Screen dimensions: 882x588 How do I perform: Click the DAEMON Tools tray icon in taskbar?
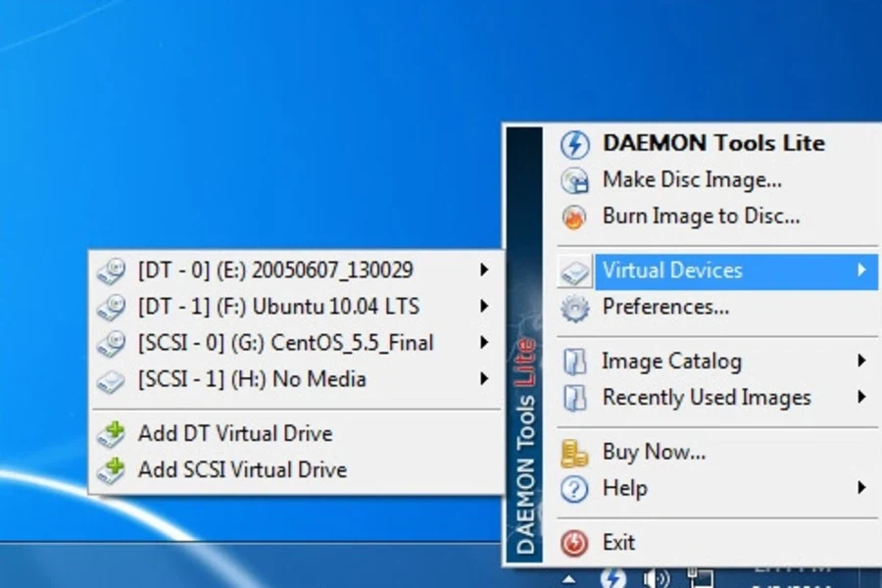[613, 577]
